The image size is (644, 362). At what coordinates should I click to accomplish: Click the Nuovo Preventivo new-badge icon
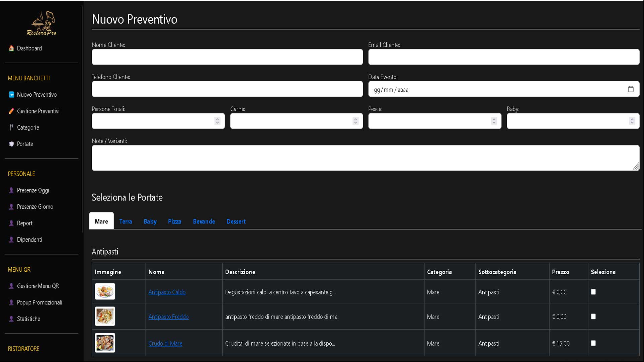point(11,95)
